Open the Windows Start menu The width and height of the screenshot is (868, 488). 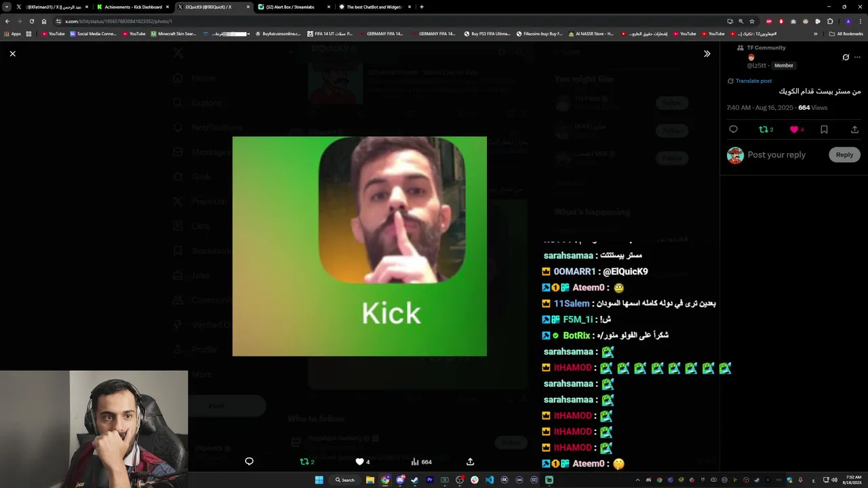pos(319,480)
